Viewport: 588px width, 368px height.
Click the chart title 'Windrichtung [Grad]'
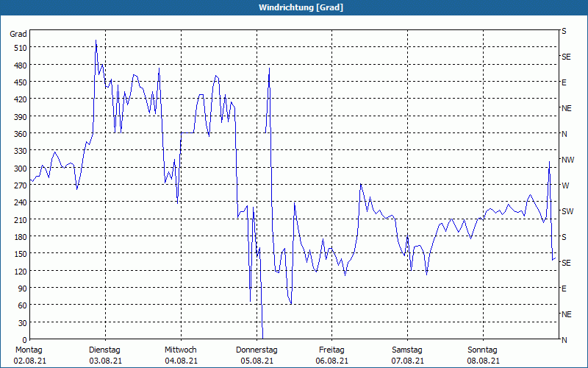pyautogui.click(x=301, y=7)
